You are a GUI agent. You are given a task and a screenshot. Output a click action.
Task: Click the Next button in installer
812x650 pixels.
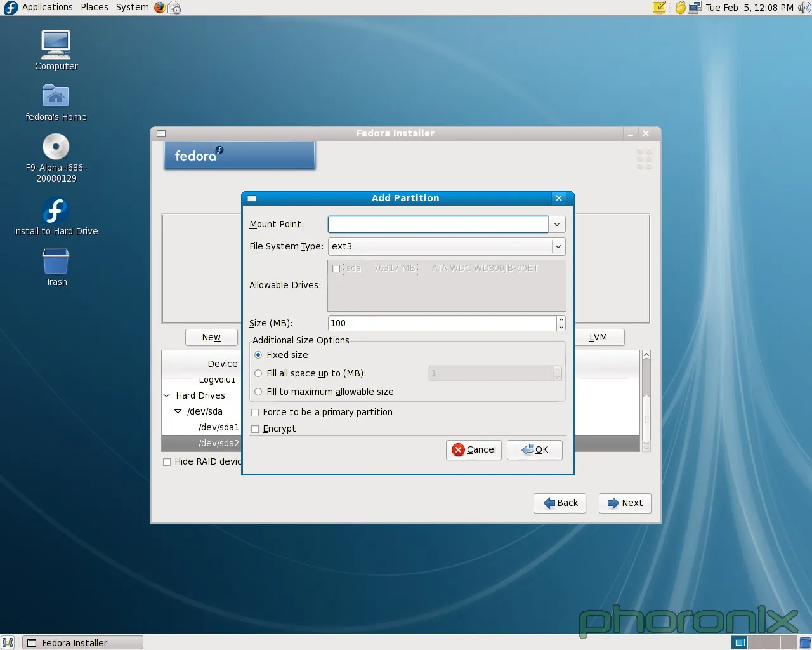(625, 503)
